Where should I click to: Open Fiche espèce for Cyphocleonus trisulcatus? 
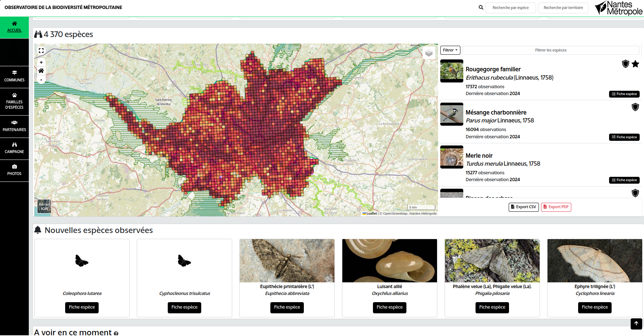(184, 308)
